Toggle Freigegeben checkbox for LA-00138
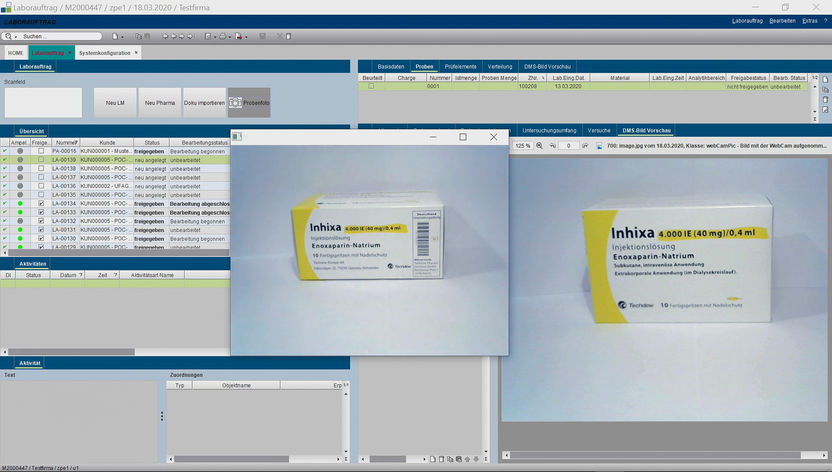 (41, 169)
